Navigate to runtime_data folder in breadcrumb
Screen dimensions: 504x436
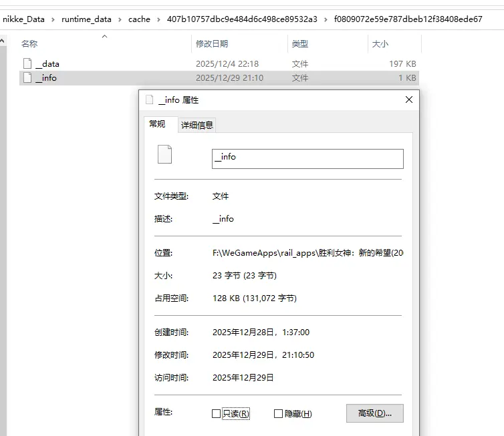point(86,19)
